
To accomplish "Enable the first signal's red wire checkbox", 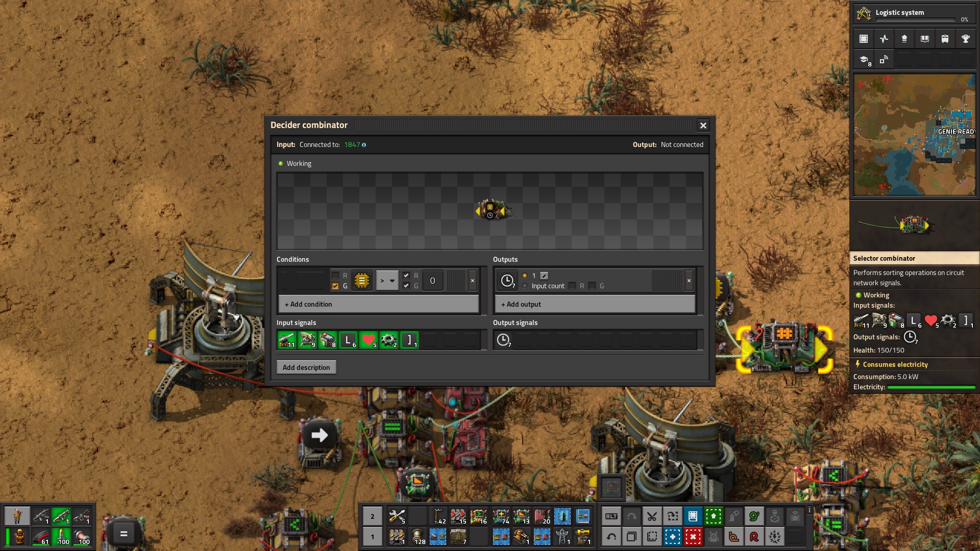I will [335, 275].
